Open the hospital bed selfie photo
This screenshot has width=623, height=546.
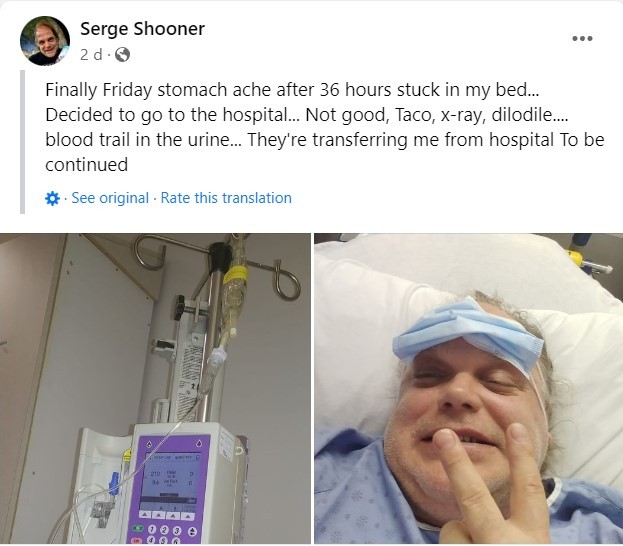click(x=468, y=388)
